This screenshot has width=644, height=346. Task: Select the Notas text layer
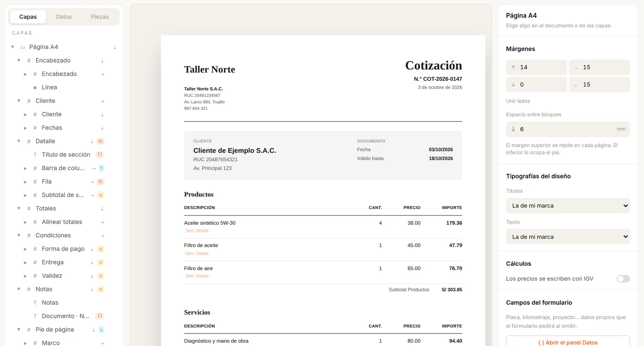(50, 303)
